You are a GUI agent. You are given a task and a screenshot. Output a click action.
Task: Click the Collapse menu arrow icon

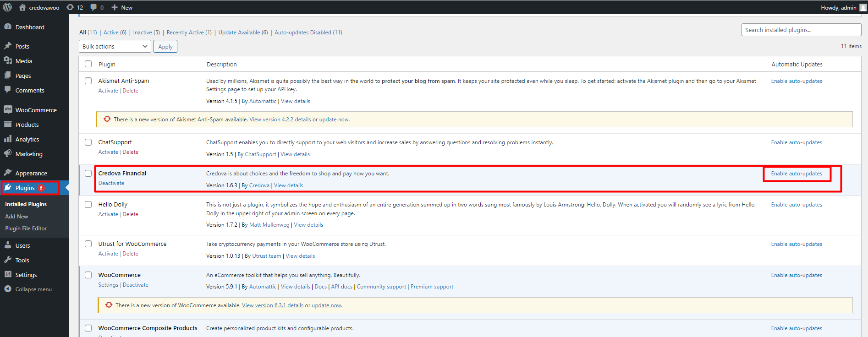tap(8, 289)
